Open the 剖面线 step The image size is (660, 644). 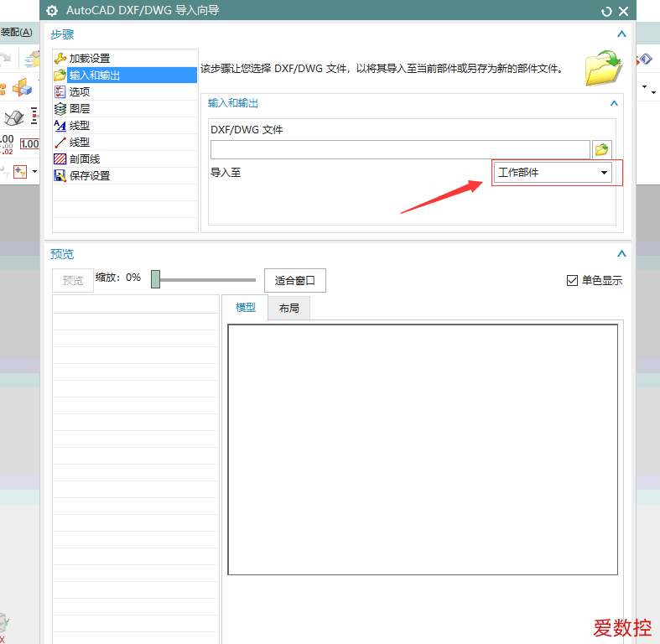pos(125,159)
